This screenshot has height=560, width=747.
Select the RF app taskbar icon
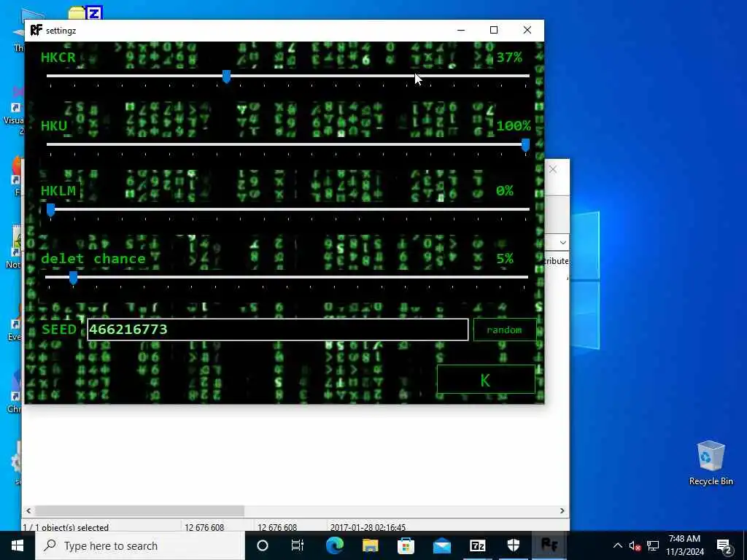[x=549, y=545]
